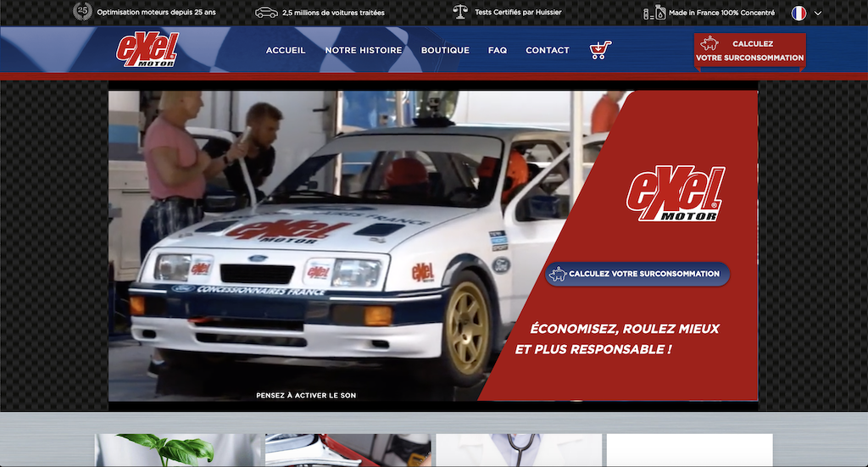Viewport: 868px width, 467px height.
Task: Click the 25 years laurel badge icon
Action: pyautogui.click(x=82, y=12)
